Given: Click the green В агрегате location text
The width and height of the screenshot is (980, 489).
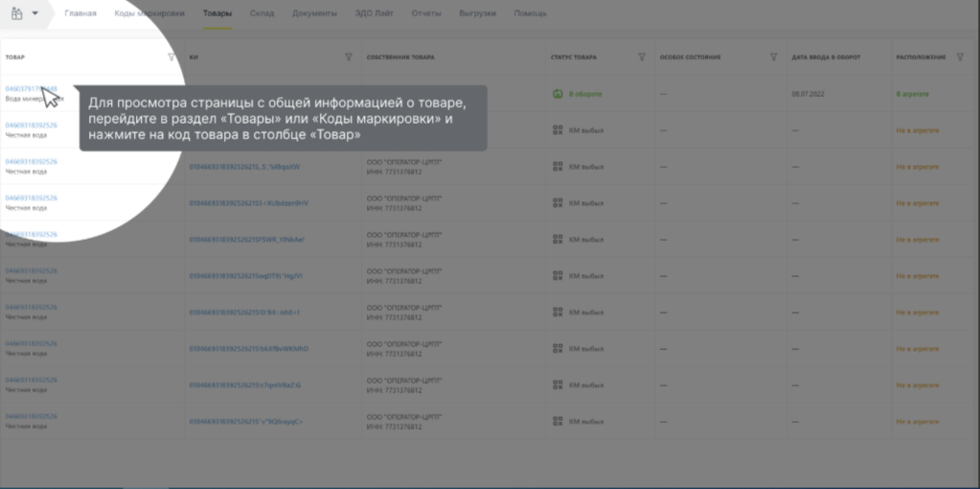Looking at the screenshot, I should (x=913, y=94).
